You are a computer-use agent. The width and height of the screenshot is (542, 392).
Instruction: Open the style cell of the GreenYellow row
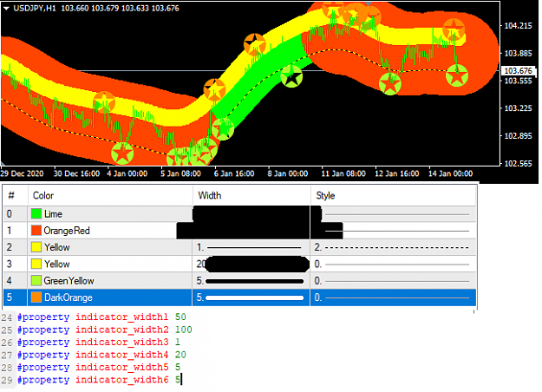(x=394, y=281)
